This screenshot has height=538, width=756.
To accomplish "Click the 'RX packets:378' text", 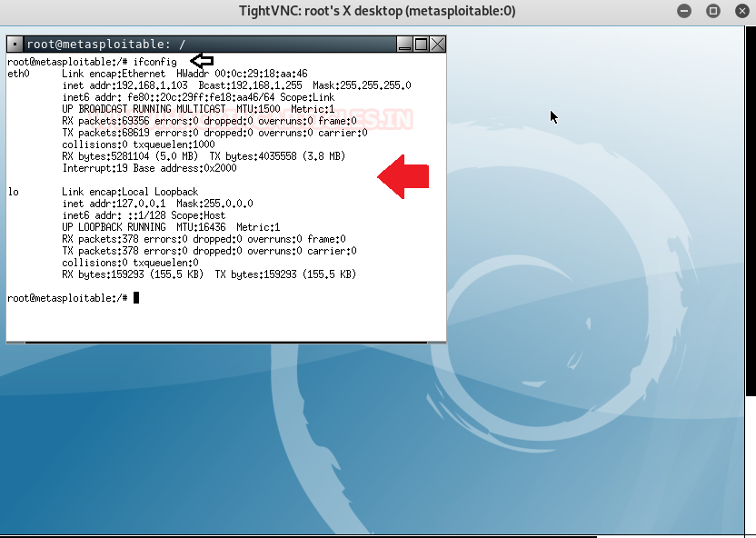I will 100,239.
